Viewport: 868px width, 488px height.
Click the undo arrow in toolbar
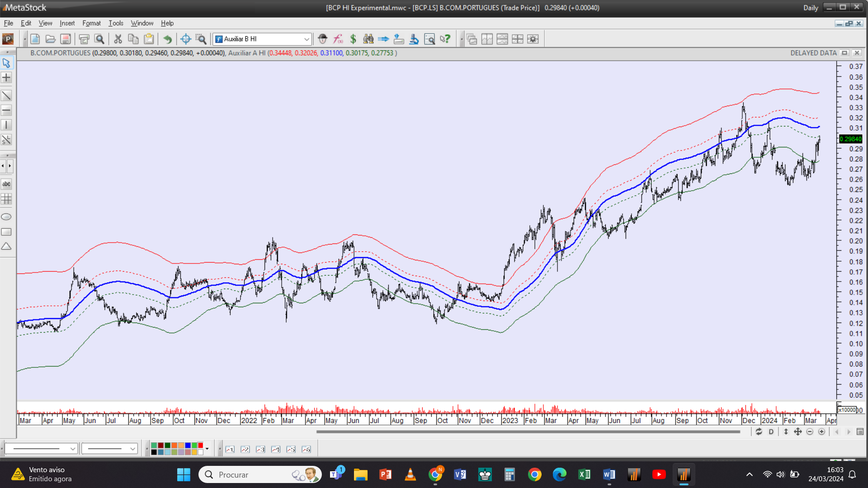[x=167, y=39]
